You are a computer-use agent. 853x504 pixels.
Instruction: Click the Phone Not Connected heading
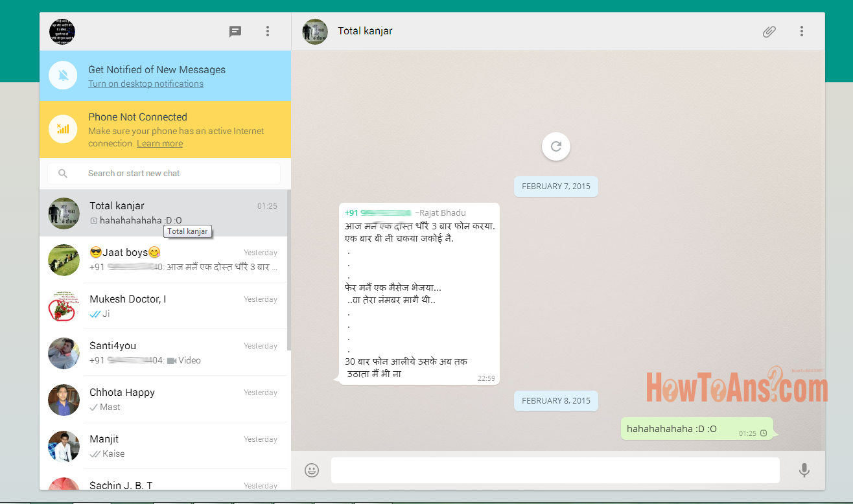pyautogui.click(x=137, y=117)
